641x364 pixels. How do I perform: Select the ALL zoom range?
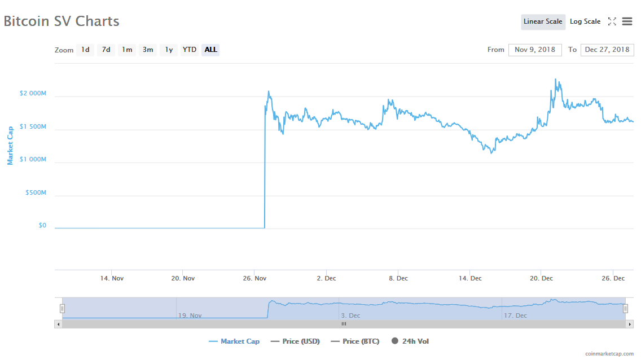point(210,50)
